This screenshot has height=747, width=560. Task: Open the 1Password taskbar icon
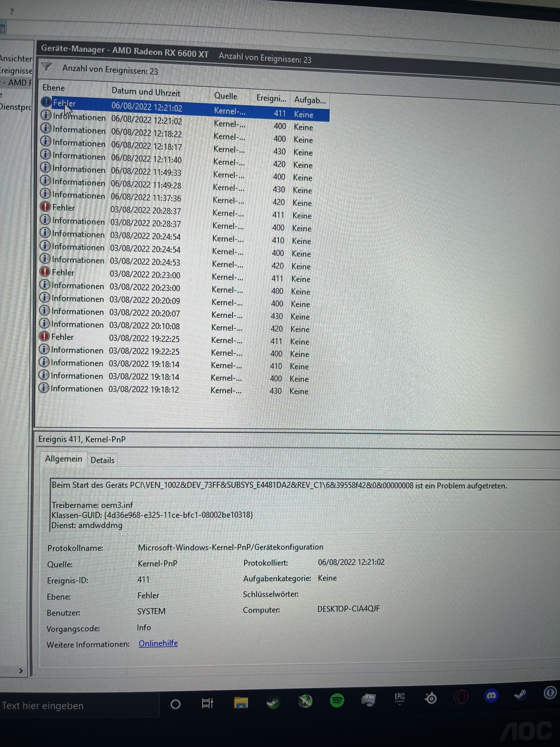point(550,693)
